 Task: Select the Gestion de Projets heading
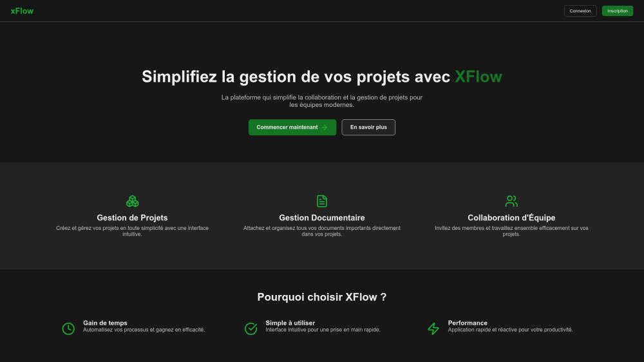point(132,218)
